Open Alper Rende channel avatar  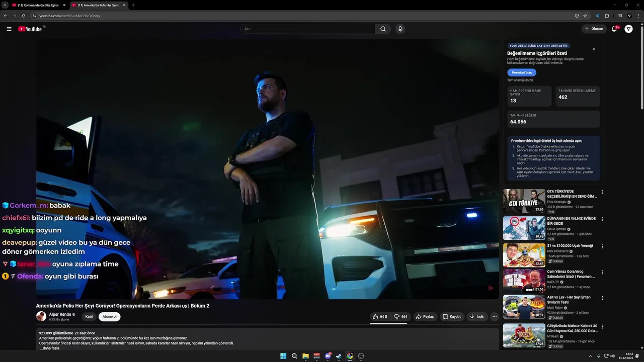tap(41, 316)
